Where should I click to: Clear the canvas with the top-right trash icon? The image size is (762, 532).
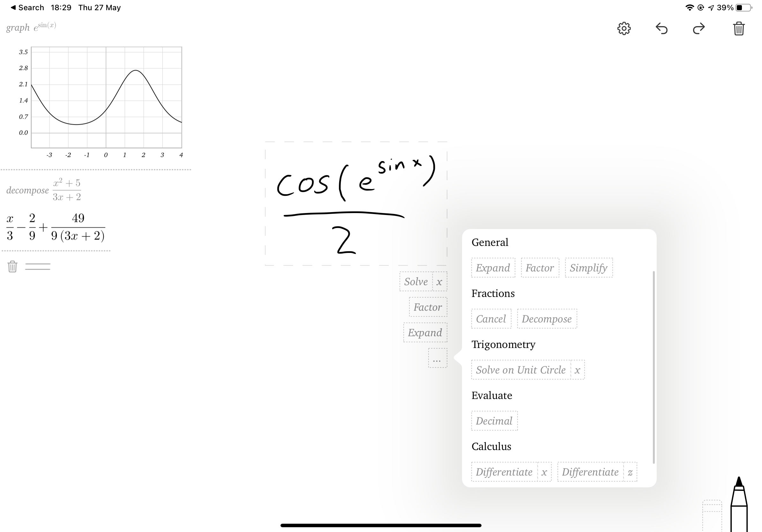coord(738,28)
